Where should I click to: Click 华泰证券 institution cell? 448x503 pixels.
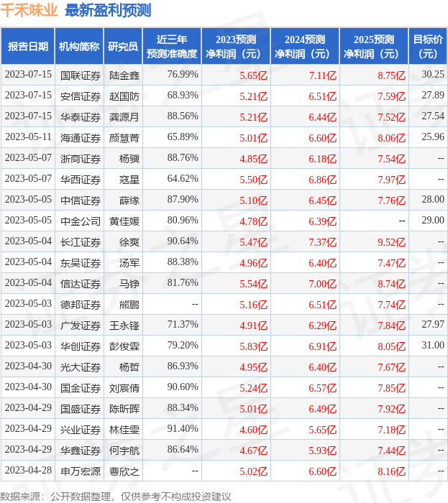tap(81, 117)
